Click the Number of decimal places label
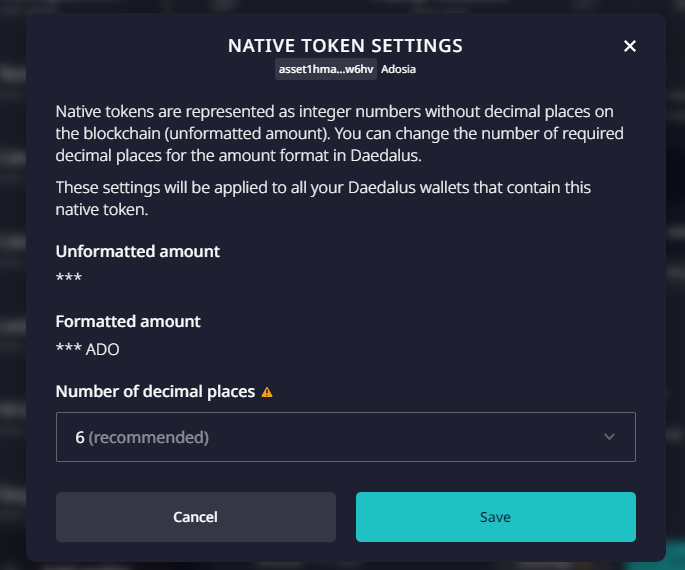The image size is (685, 570). click(x=155, y=391)
